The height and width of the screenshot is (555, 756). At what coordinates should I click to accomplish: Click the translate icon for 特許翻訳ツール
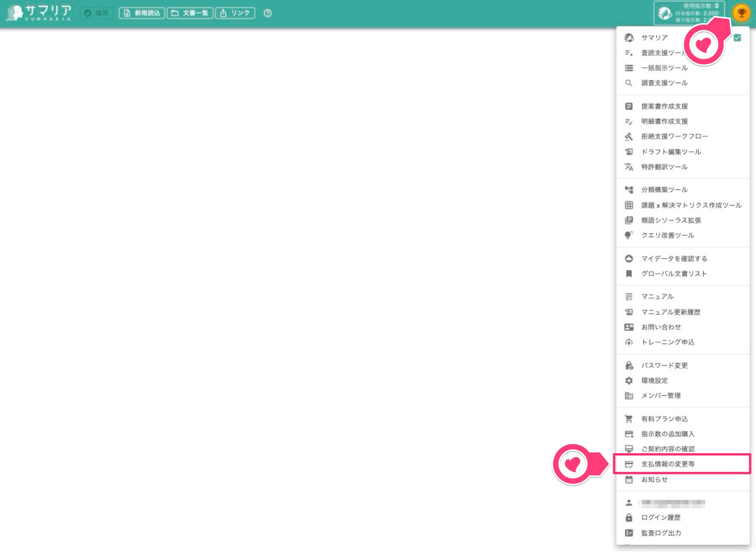click(629, 167)
